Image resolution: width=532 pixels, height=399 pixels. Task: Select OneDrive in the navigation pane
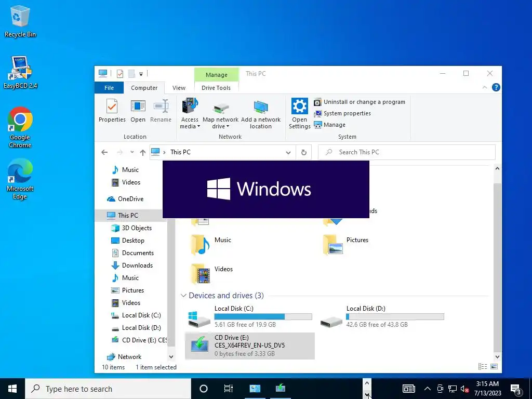[x=130, y=199]
